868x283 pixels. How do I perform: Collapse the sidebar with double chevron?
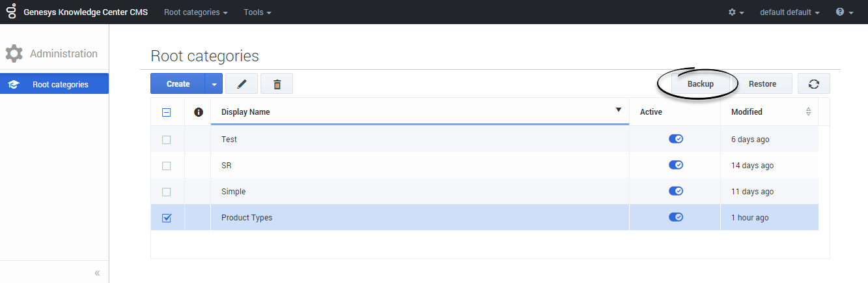(x=97, y=273)
